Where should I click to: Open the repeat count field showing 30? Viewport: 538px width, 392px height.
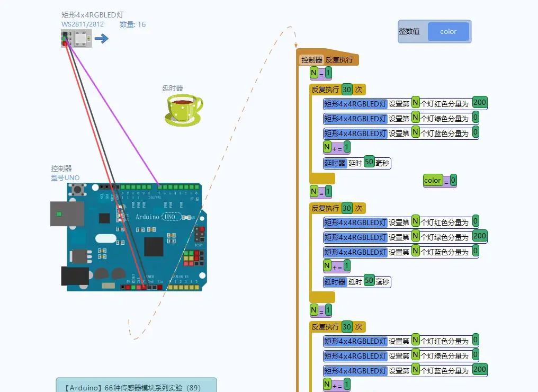coord(347,90)
